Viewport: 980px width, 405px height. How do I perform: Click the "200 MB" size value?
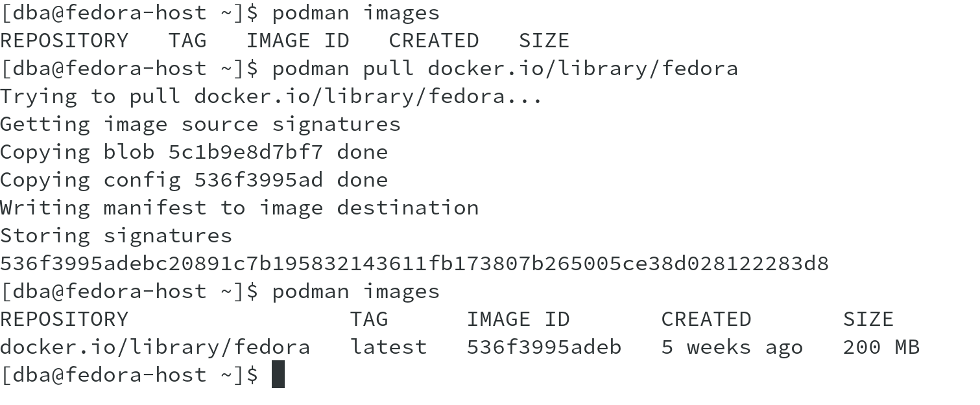point(881,347)
